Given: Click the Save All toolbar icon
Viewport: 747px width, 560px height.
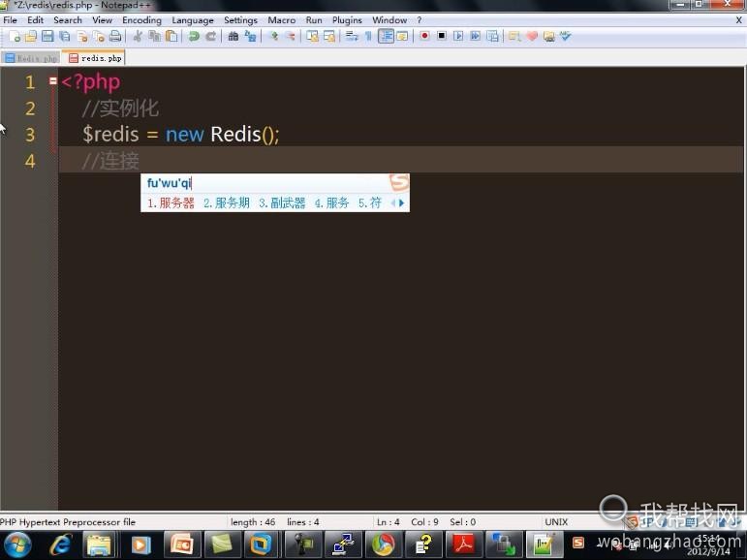Looking at the screenshot, I should click(64, 36).
